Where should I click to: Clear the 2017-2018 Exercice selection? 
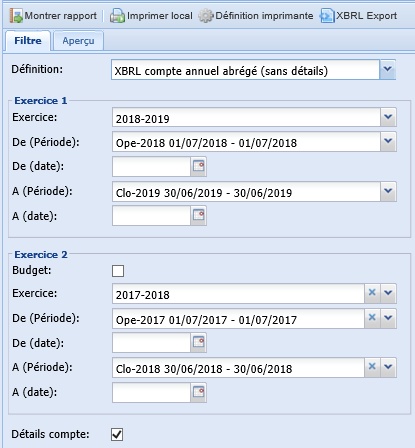click(x=372, y=293)
